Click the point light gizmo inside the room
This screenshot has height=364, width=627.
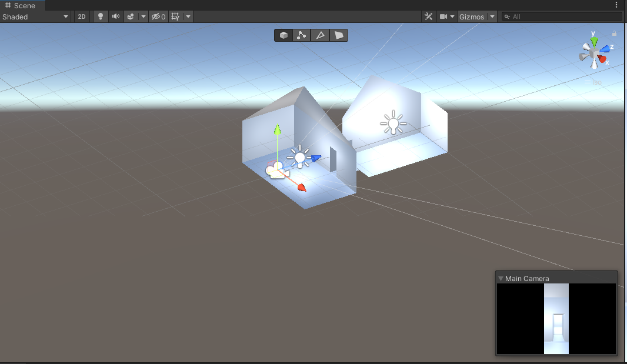click(x=300, y=158)
